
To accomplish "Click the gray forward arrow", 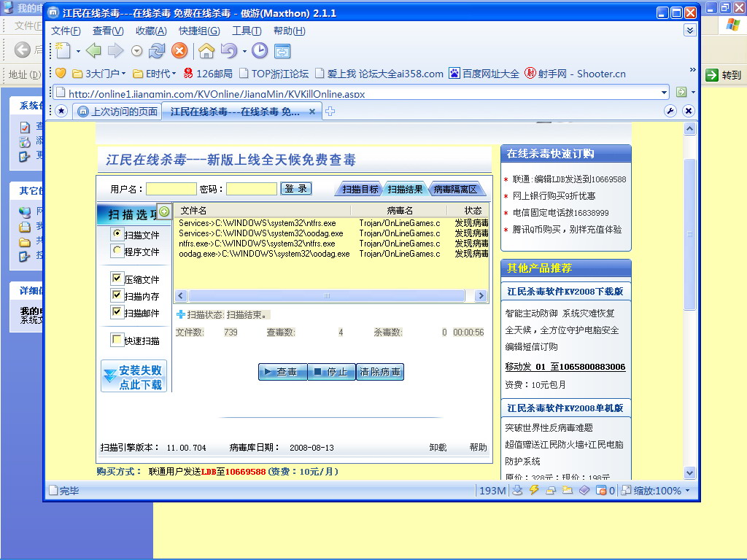I will [115, 50].
